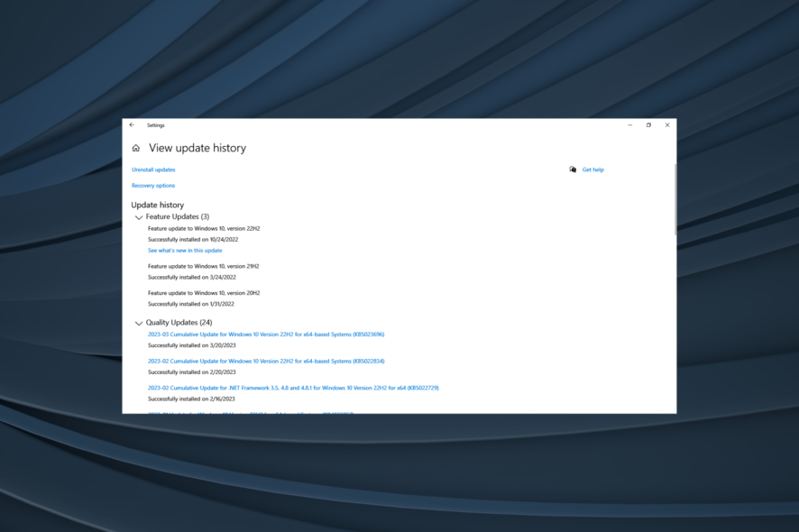Select the Windows 10 version 20H2 feature update entry
This screenshot has height=532, width=799.
201,292
